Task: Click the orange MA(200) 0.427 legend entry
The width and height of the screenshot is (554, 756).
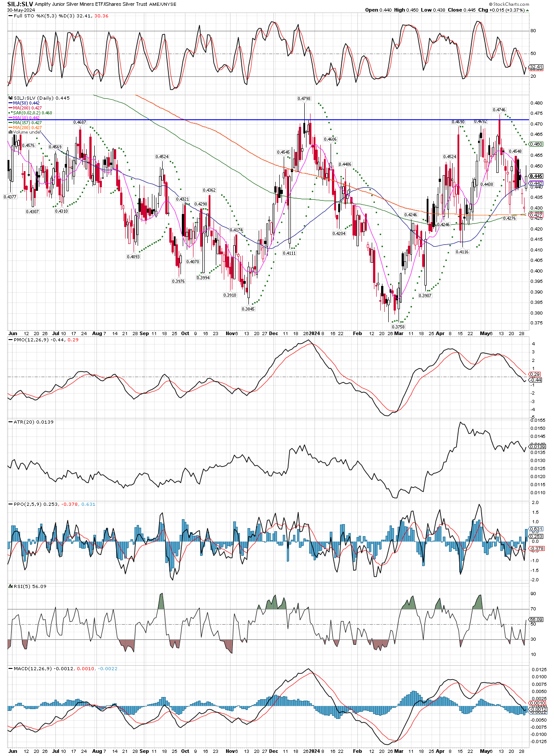Action: (x=27, y=128)
